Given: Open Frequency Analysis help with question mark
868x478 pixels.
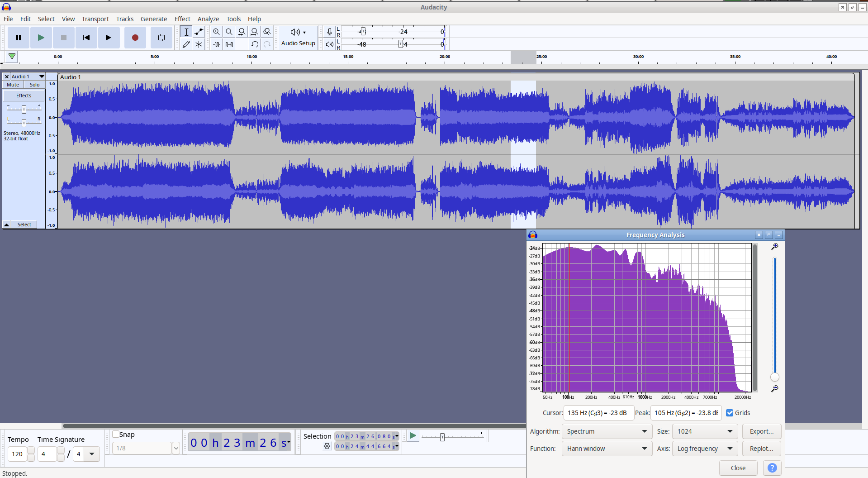Looking at the screenshot, I should point(772,468).
